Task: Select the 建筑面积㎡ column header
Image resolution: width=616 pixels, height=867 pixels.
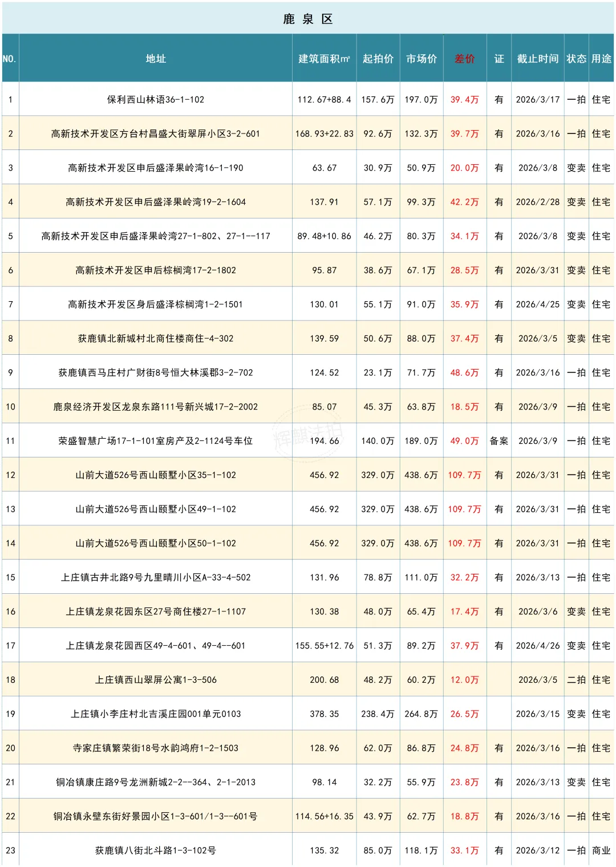Action: pyautogui.click(x=324, y=59)
